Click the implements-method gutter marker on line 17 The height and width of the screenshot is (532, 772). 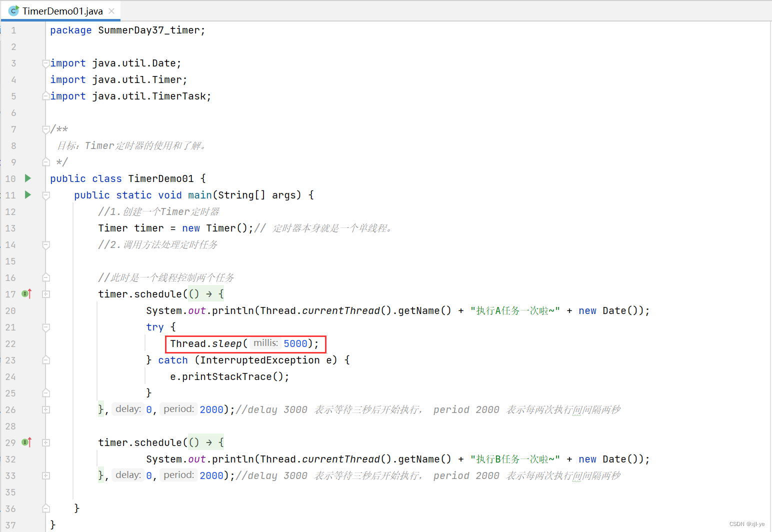pos(27,294)
